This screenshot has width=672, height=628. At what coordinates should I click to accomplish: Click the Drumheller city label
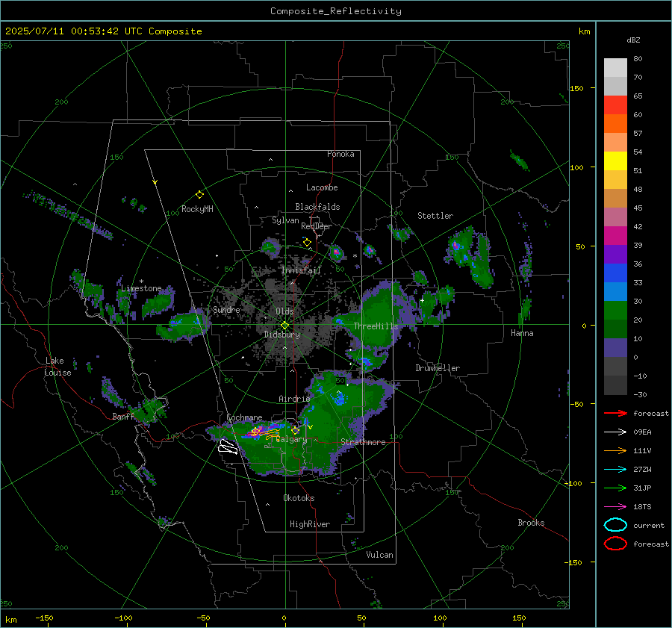[x=438, y=368]
